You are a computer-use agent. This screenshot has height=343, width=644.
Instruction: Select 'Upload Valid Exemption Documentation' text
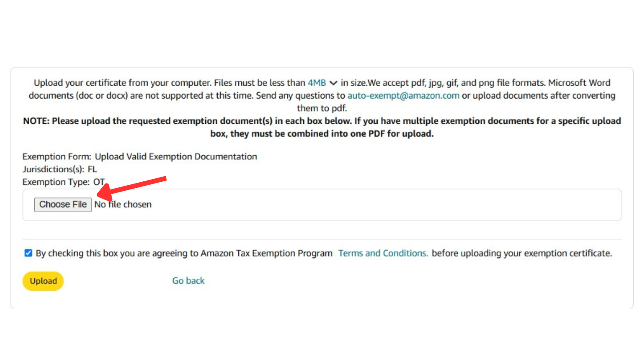(176, 156)
